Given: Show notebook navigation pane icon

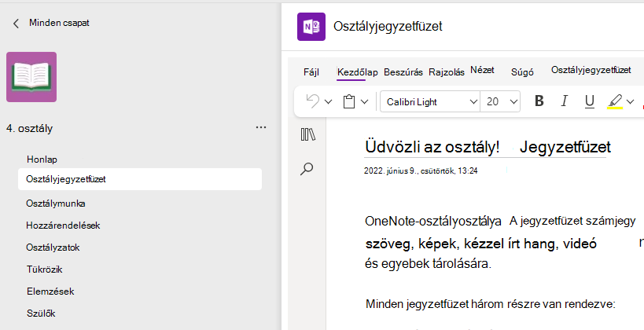Looking at the screenshot, I should tap(308, 134).
